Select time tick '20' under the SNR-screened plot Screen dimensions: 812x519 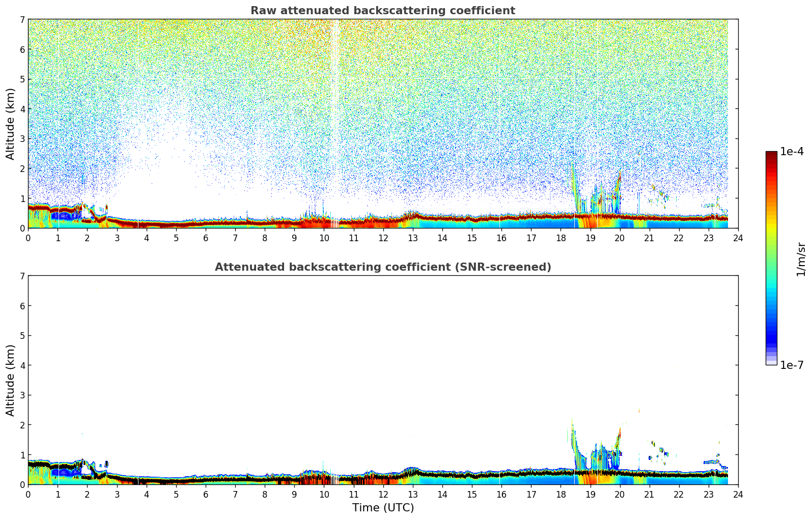620,494
